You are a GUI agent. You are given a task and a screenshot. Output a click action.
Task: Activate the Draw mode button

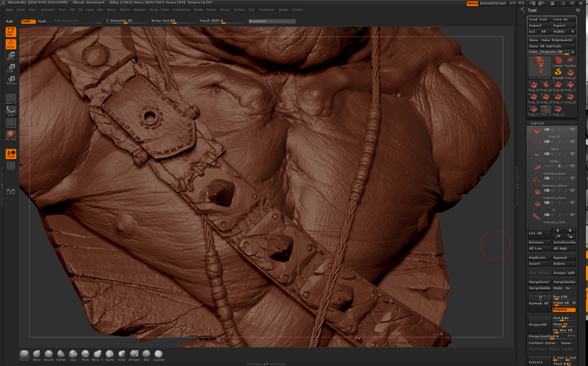pos(11,44)
